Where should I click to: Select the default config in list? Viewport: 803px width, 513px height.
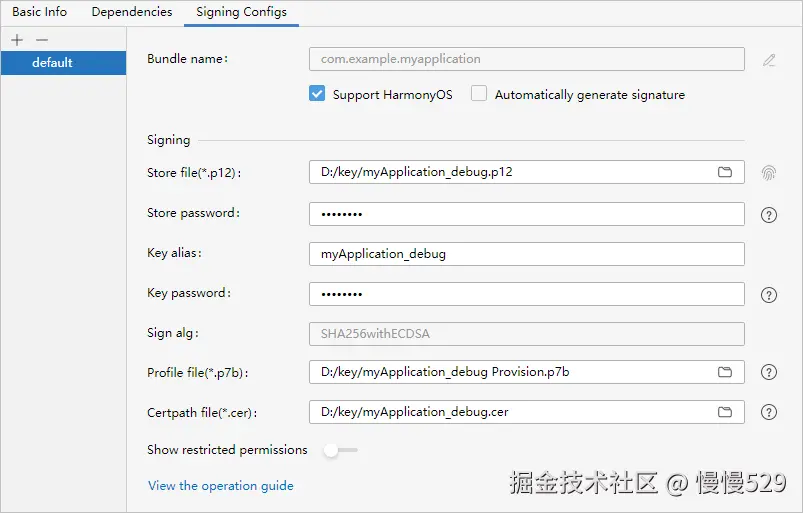[x=64, y=63]
